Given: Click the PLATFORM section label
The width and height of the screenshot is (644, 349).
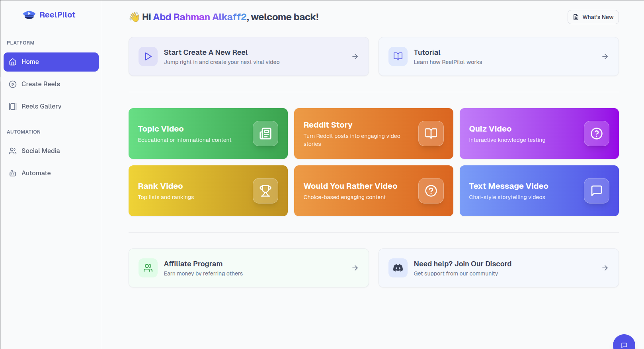Looking at the screenshot, I should 21,43.
